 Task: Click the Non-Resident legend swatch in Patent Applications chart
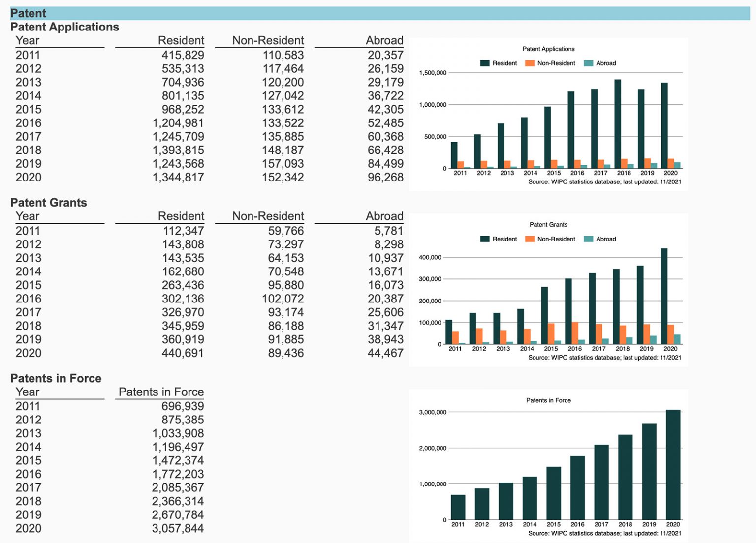[x=530, y=63]
